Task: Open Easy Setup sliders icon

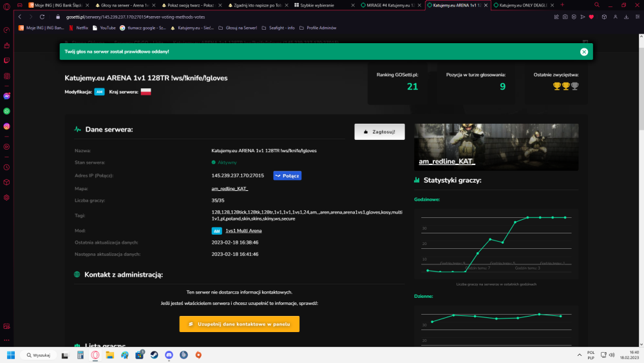Action: [x=638, y=17]
